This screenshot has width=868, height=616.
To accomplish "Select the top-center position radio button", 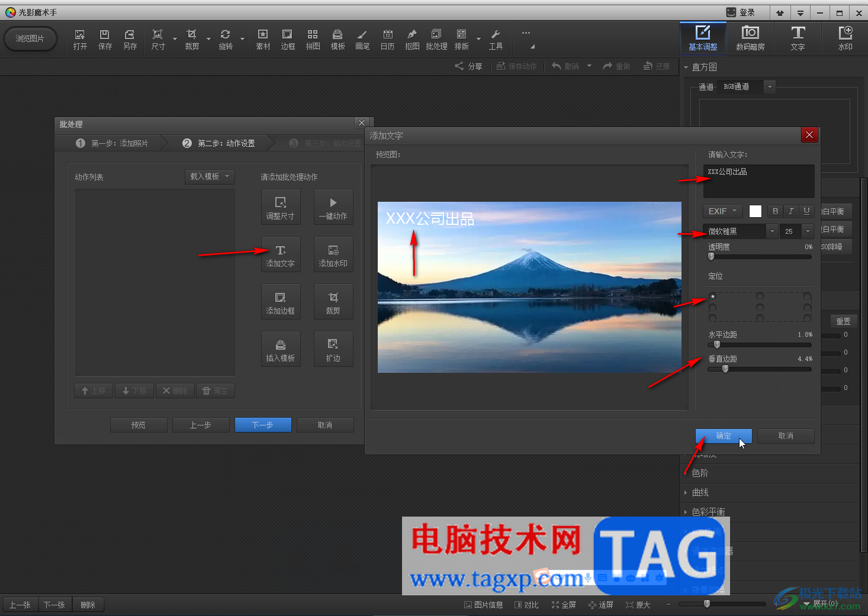I will coord(760,296).
